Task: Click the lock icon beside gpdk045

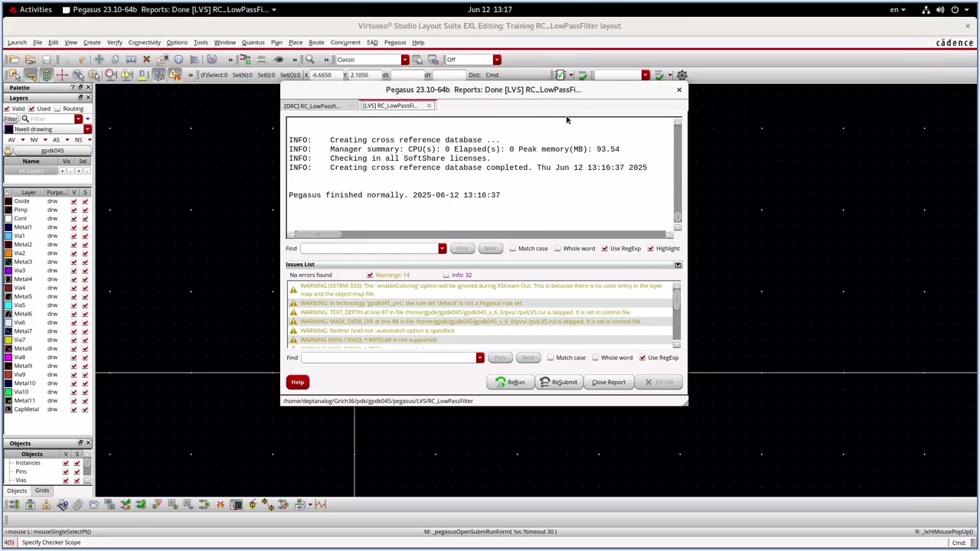Action: click(8, 151)
